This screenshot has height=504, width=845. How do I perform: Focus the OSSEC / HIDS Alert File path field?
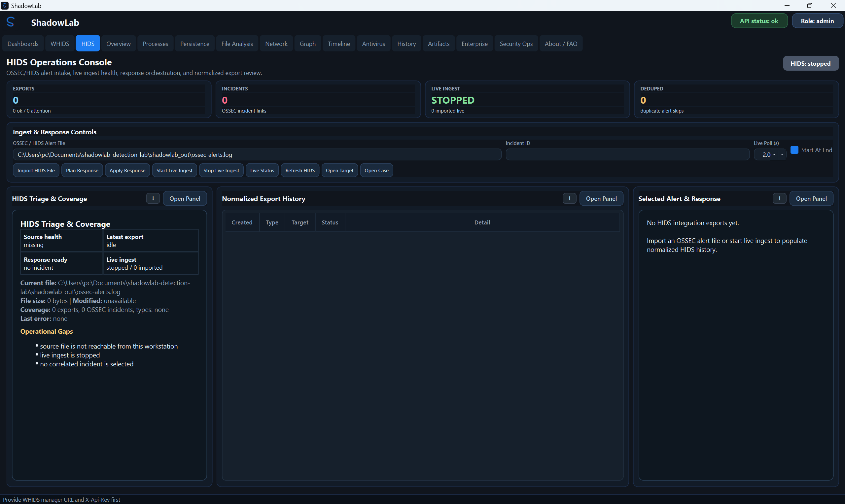click(x=257, y=154)
